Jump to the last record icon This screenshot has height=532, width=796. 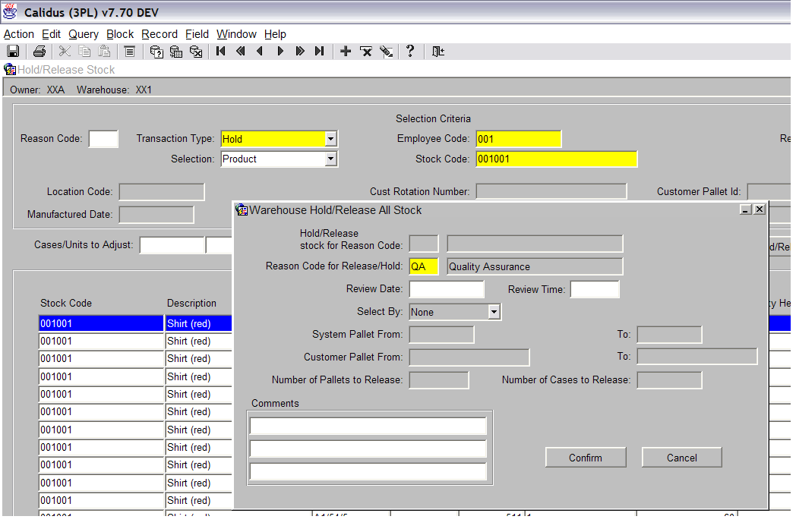point(319,51)
